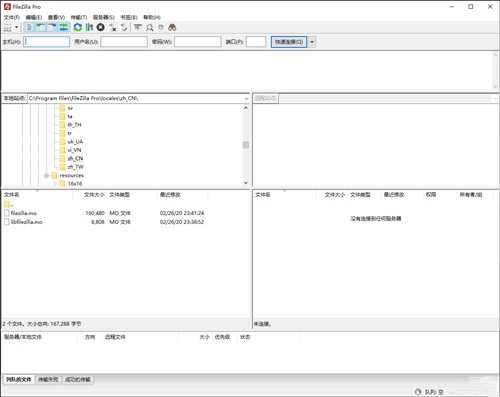Click the 队列: 空 status text
This screenshot has width=500, height=397.
434,392
